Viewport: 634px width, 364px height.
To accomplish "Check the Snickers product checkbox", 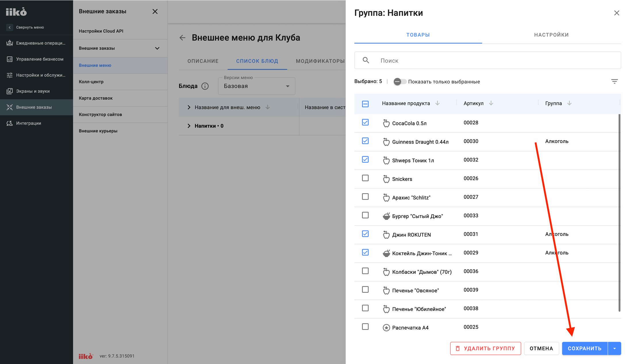I will tap(365, 178).
